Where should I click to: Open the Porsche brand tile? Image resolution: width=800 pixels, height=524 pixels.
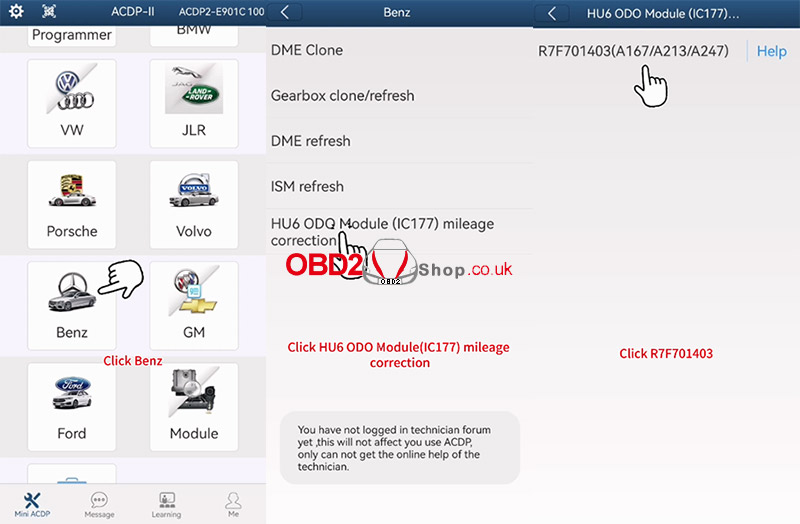click(72, 202)
